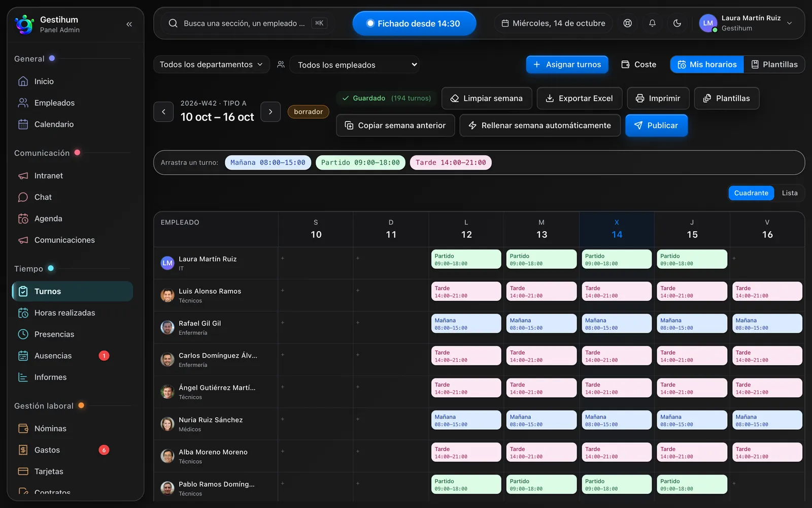Click the Comunicaciones megaphone icon
The image size is (812, 508).
coord(23,240)
